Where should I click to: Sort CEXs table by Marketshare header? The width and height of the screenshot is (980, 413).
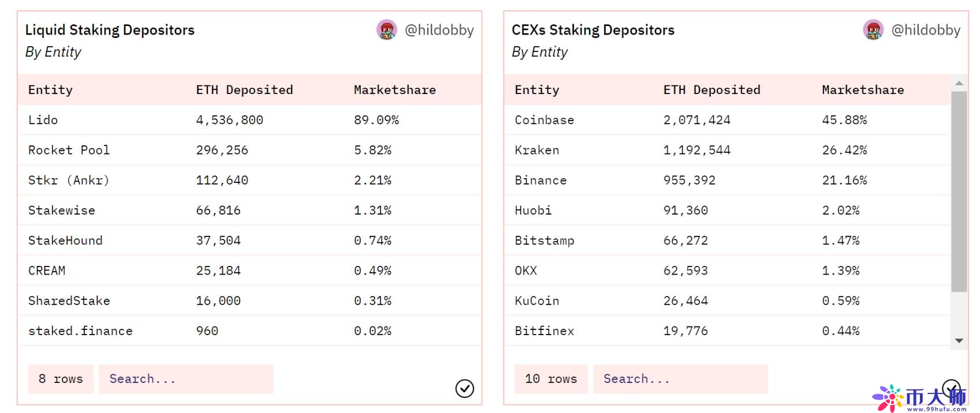tap(863, 90)
